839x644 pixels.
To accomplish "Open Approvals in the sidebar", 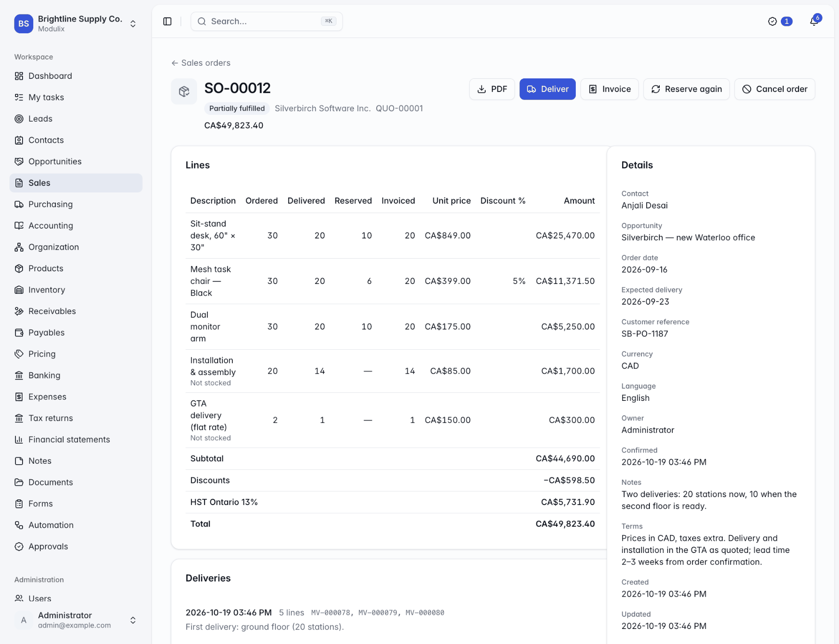I will coord(76,546).
